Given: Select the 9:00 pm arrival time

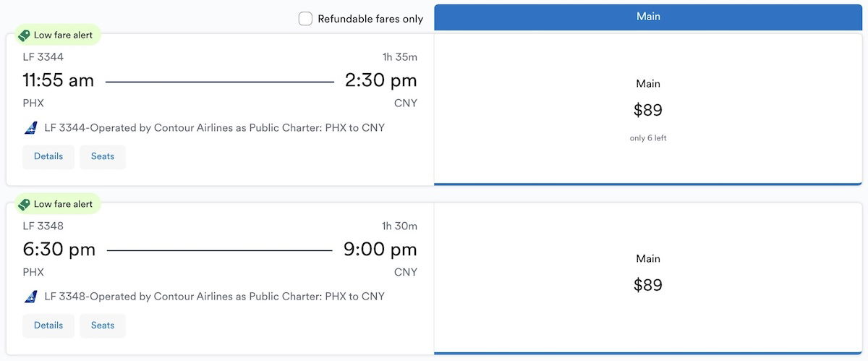Looking at the screenshot, I should [380, 250].
